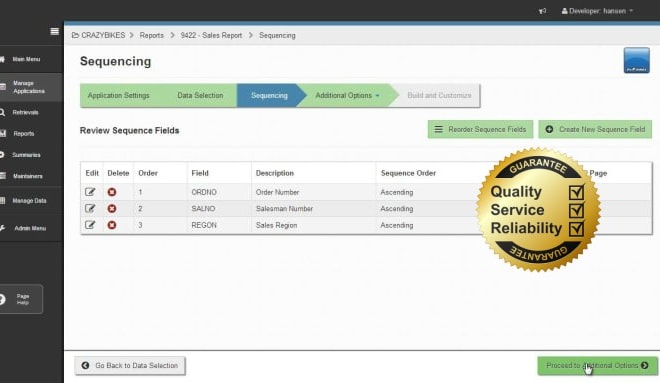Toggle the sidebar hamburger menu icon
This screenshot has height=383, width=660.
(55, 31)
